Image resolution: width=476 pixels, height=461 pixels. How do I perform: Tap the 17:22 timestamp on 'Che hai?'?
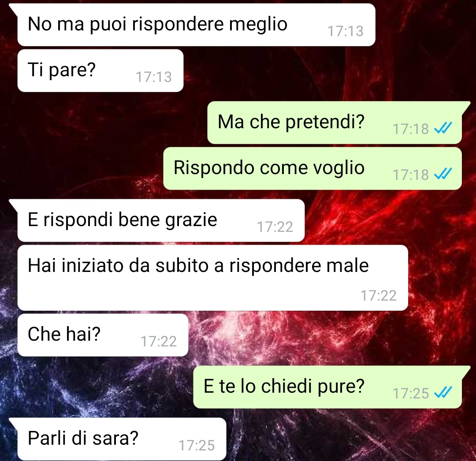point(159,342)
